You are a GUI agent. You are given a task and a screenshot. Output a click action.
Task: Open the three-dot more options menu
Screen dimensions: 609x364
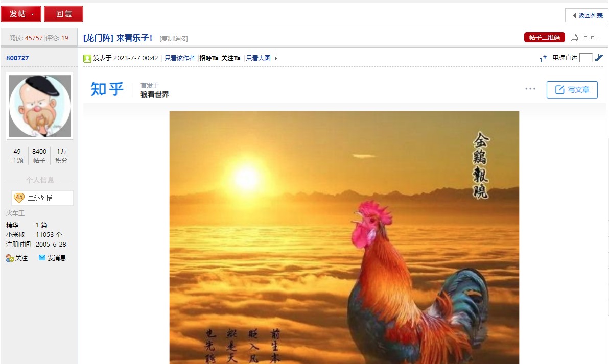[x=530, y=89]
